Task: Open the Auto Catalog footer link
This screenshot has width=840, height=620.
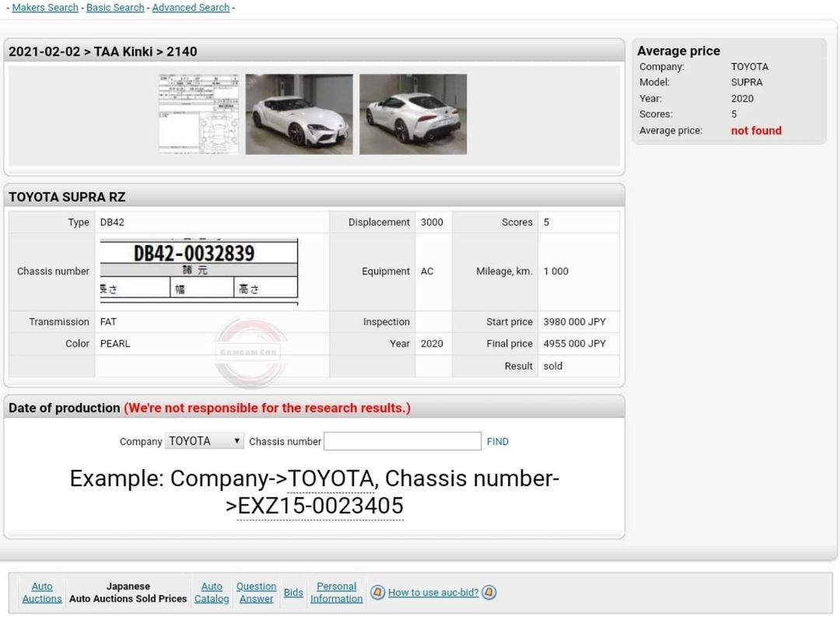Action: click(212, 592)
